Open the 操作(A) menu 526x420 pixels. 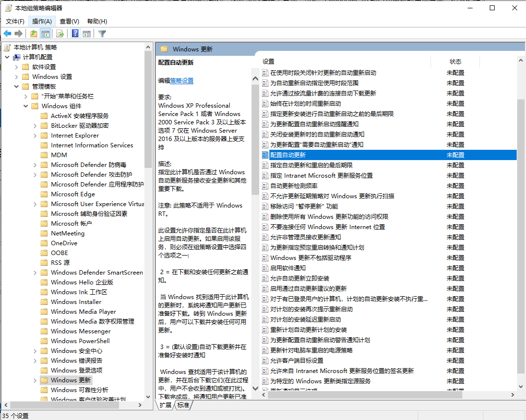pos(42,22)
